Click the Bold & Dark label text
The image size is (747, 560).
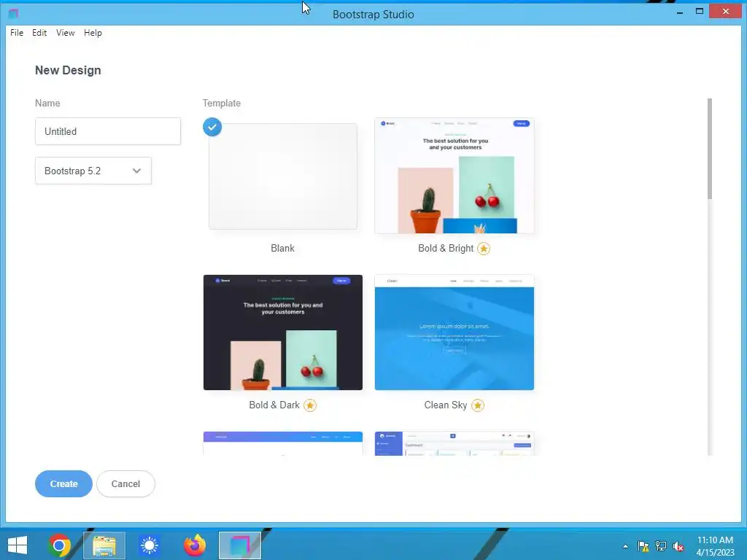274,405
